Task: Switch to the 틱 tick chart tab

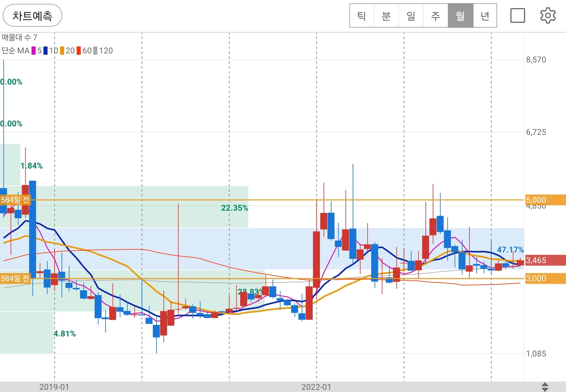Action: [x=362, y=16]
